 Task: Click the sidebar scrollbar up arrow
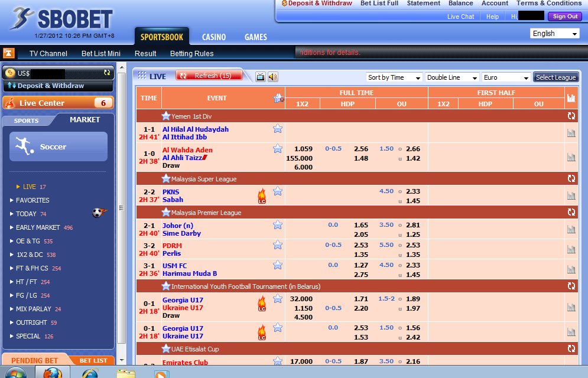click(x=122, y=68)
